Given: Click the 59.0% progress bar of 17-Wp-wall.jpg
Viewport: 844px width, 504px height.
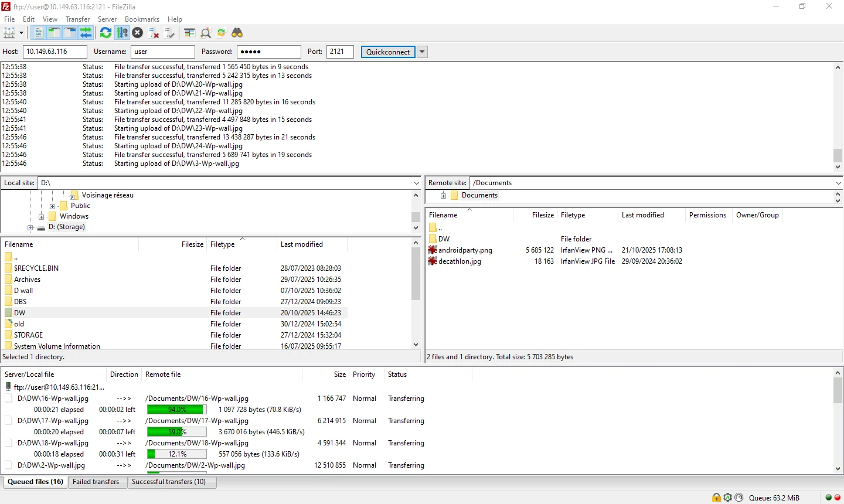Looking at the screenshot, I should 177,432.
